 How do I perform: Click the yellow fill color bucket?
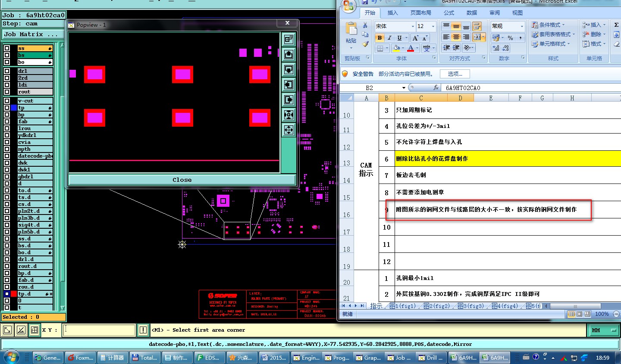[x=396, y=48]
